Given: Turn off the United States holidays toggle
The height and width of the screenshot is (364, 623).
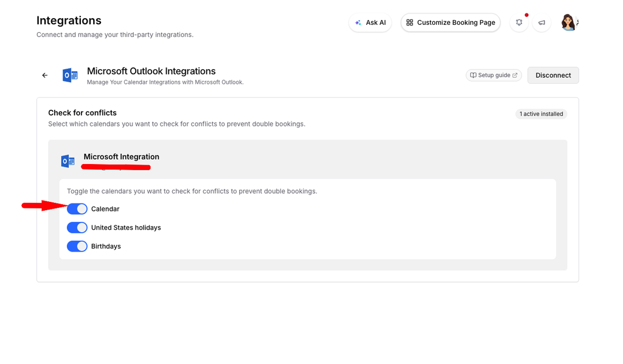Looking at the screenshot, I should pyautogui.click(x=77, y=227).
